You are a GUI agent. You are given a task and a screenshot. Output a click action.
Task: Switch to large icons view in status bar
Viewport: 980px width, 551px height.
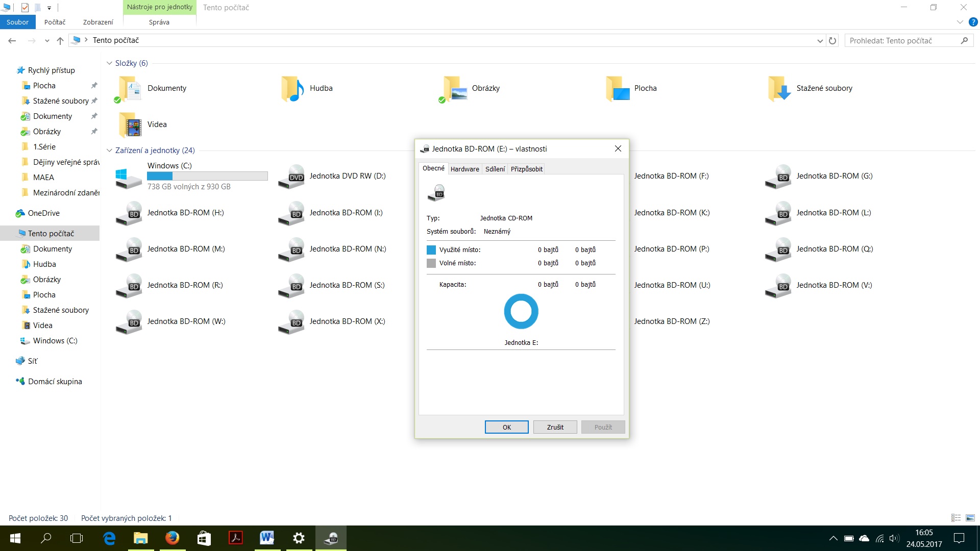(970, 518)
